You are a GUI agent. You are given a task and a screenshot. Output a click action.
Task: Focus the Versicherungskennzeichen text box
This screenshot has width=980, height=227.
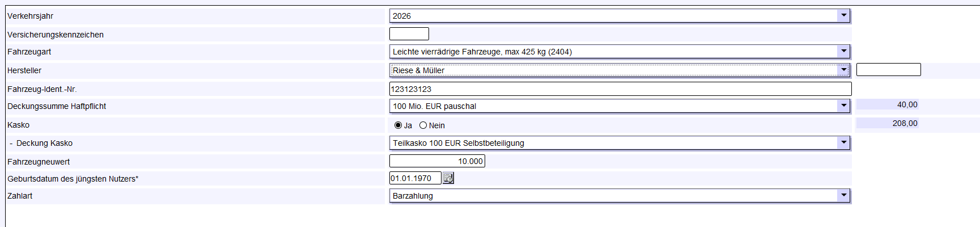click(x=409, y=34)
